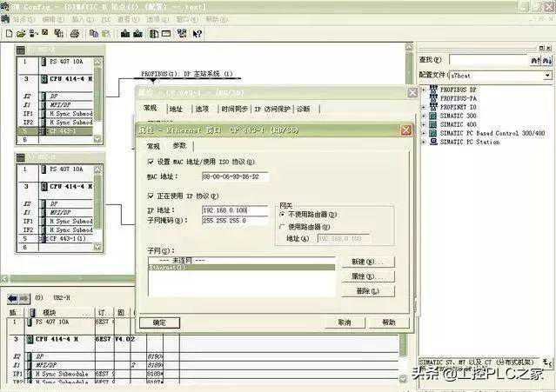
Task: Click the 查找 search field in catalog
Action: pos(489,61)
